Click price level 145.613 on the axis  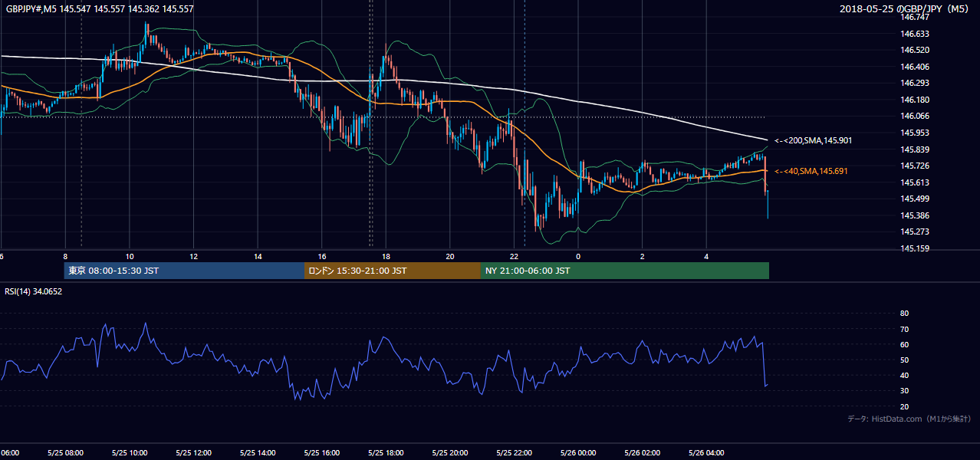click(x=916, y=182)
